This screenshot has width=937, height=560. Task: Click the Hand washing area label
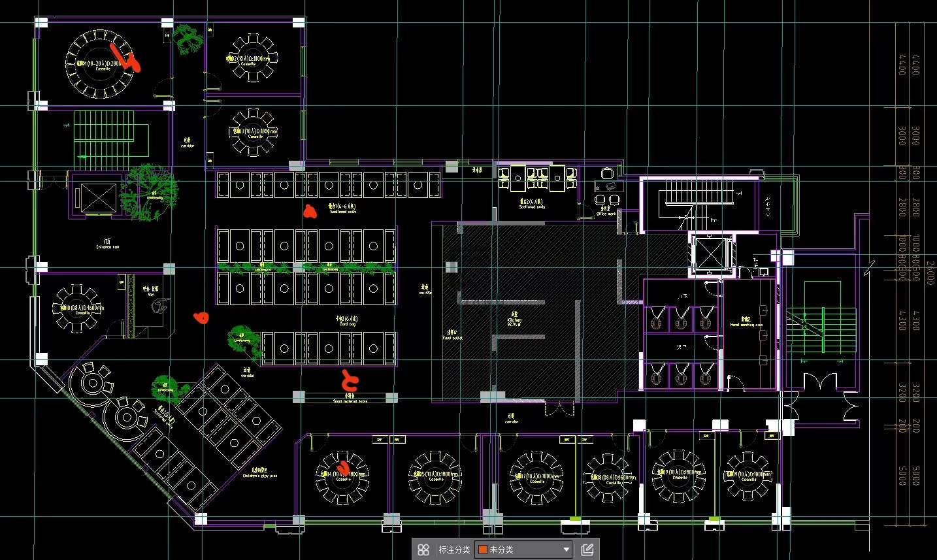click(746, 323)
